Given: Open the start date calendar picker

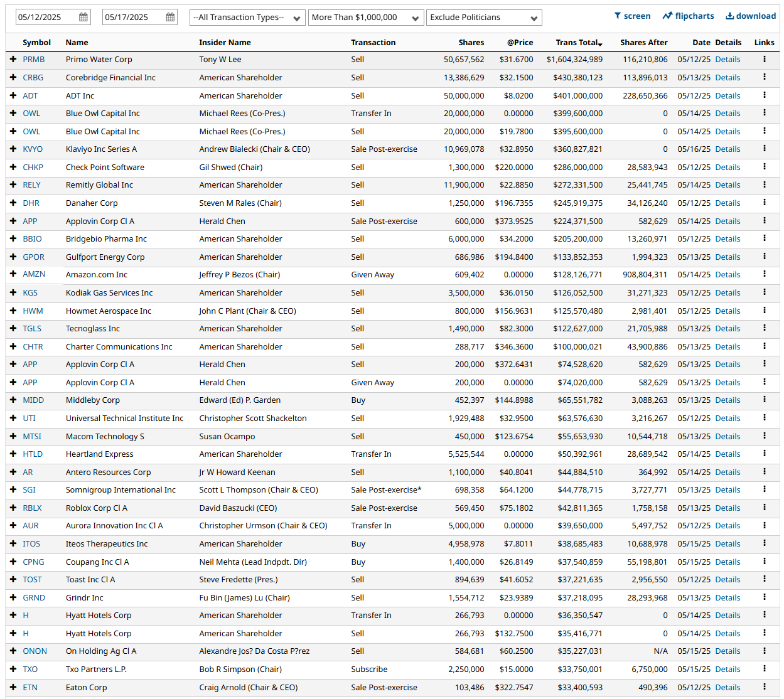Looking at the screenshot, I should coord(83,18).
